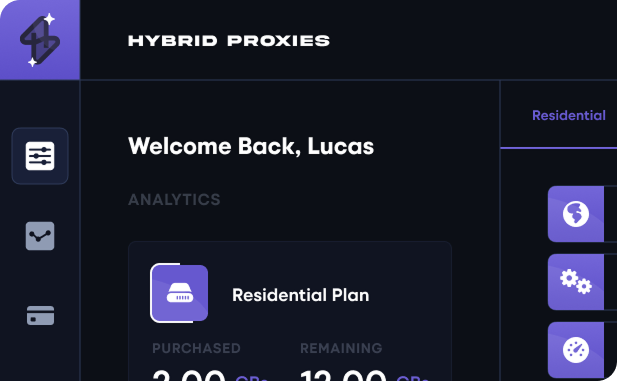Switch to the Residential tab

pos(569,115)
